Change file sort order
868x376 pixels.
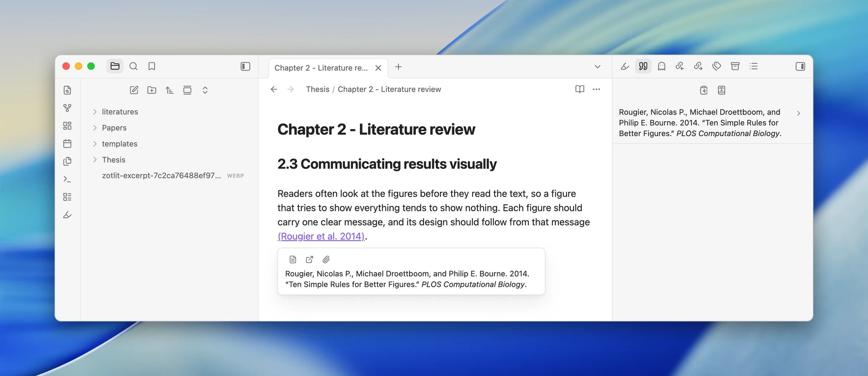(170, 90)
